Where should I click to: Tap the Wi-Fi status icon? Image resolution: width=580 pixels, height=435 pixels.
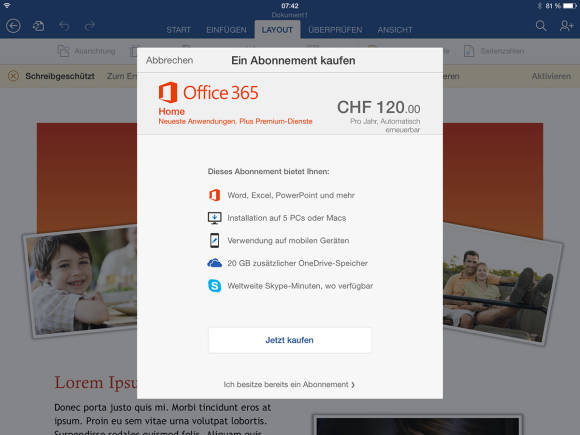click(x=7, y=5)
